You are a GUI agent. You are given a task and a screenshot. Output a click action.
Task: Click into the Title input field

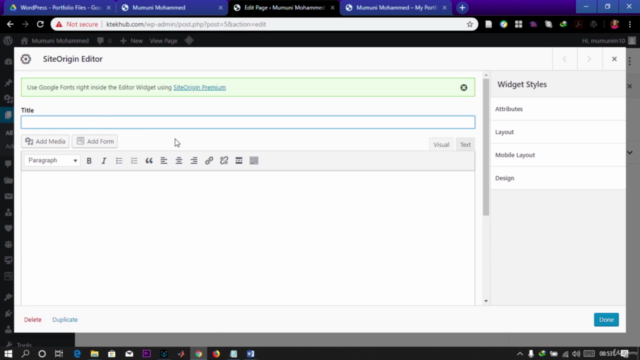[248, 122]
